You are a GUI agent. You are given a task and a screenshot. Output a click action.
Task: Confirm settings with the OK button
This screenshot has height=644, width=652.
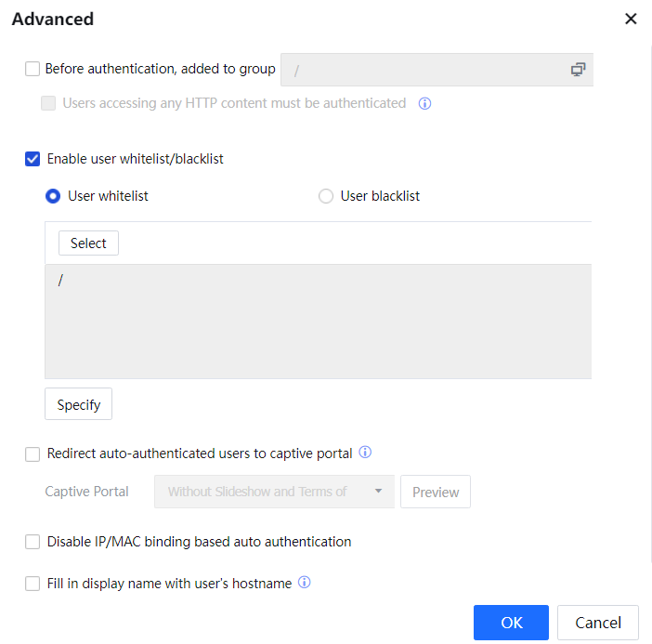511,623
